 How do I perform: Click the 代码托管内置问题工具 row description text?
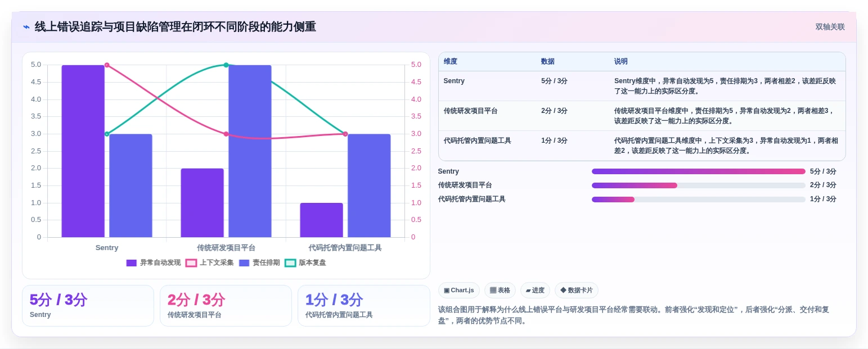[726, 146]
